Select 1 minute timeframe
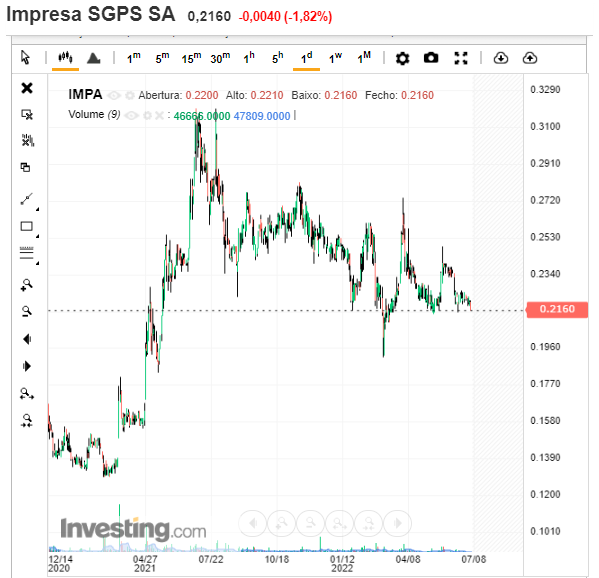The width and height of the screenshot is (599, 578). point(134,58)
